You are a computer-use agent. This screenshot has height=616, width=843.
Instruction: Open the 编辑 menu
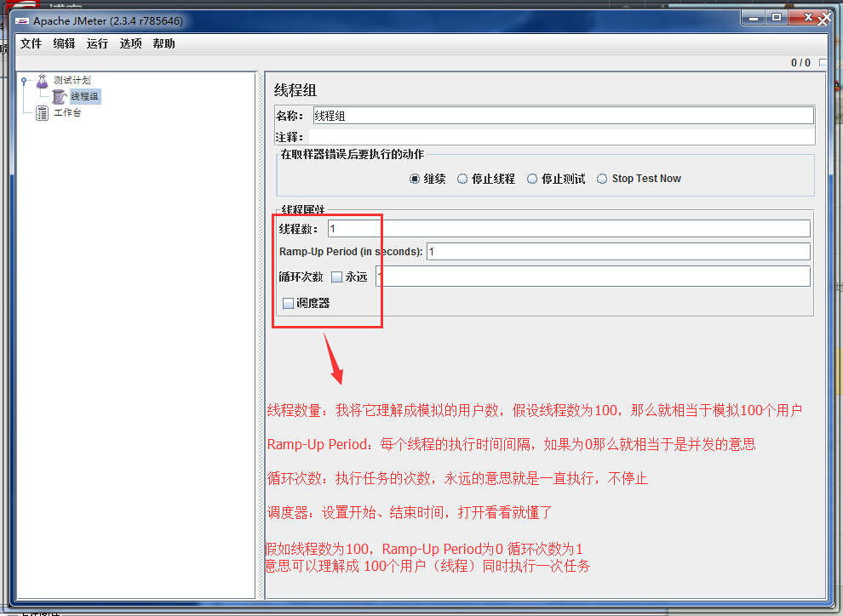click(x=64, y=43)
